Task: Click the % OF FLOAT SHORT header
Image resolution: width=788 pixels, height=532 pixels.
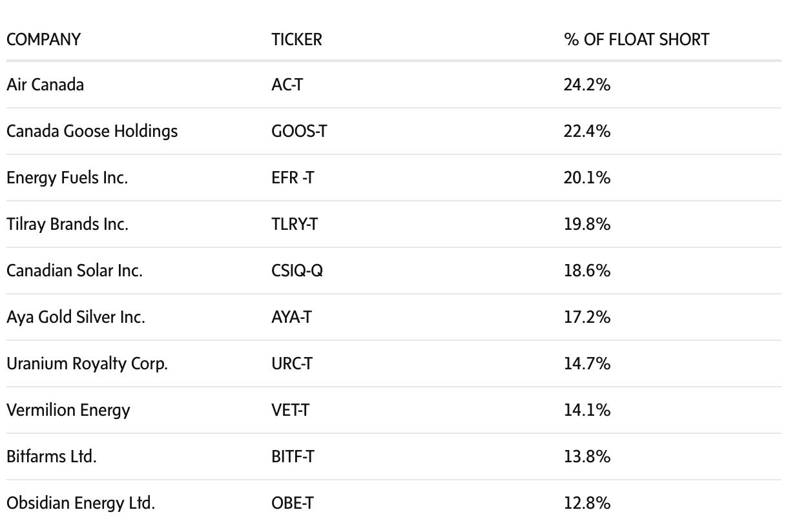Action: (636, 39)
